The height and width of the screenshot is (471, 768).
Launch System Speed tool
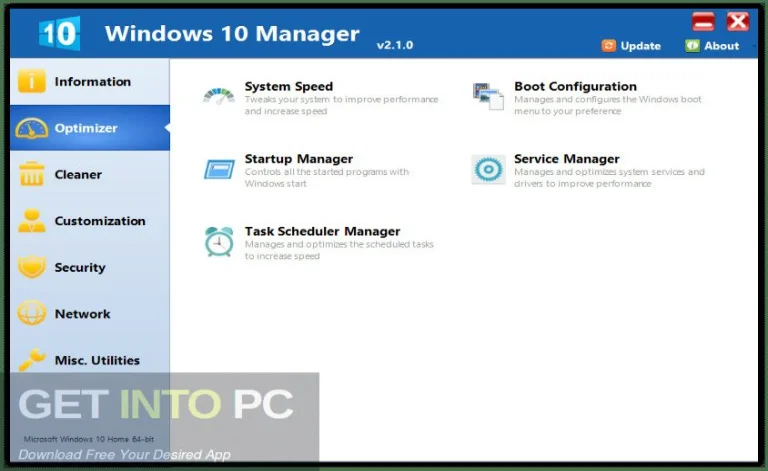pos(289,87)
